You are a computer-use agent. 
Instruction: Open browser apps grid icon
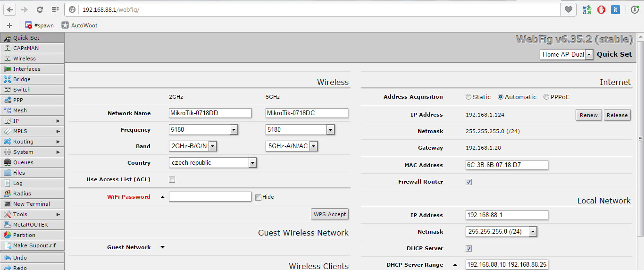pyautogui.click(x=55, y=9)
